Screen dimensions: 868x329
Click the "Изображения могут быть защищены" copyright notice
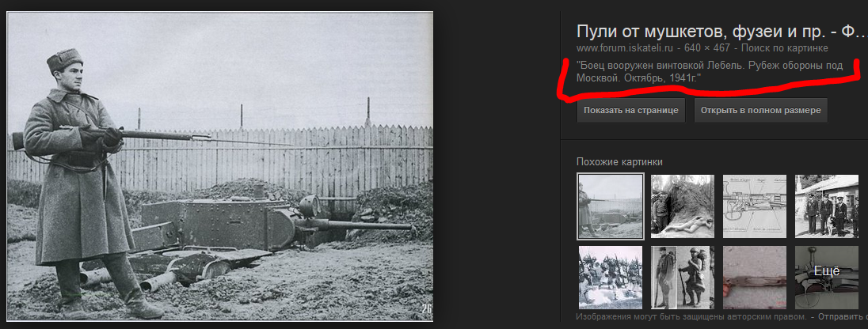point(691,317)
